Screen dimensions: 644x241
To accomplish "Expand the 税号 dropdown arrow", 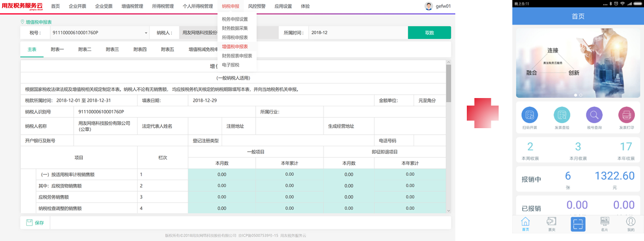I will coord(146,33).
